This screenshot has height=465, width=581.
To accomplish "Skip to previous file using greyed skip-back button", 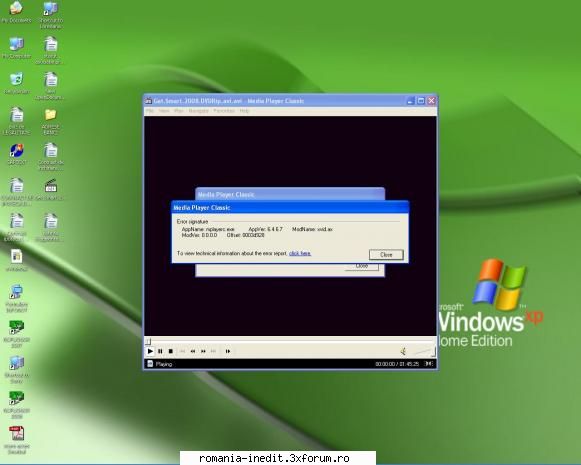I will [x=182, y=351].
